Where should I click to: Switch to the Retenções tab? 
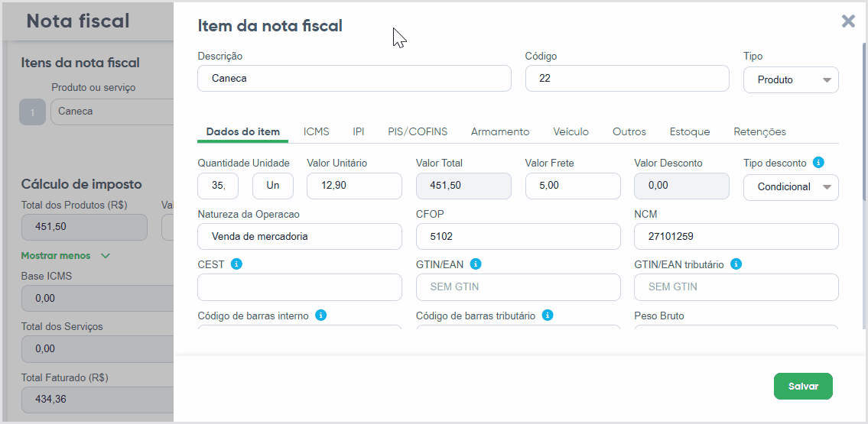point(759,131)
